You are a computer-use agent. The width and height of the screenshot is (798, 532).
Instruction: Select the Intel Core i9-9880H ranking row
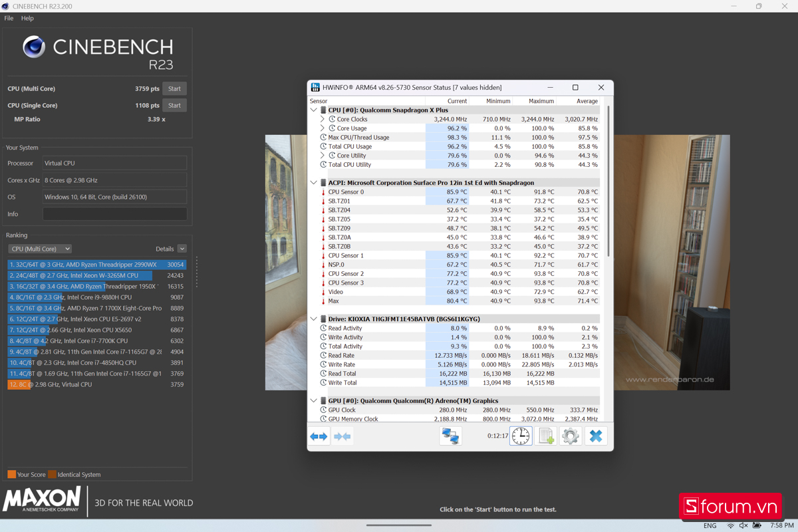[96, 297]
